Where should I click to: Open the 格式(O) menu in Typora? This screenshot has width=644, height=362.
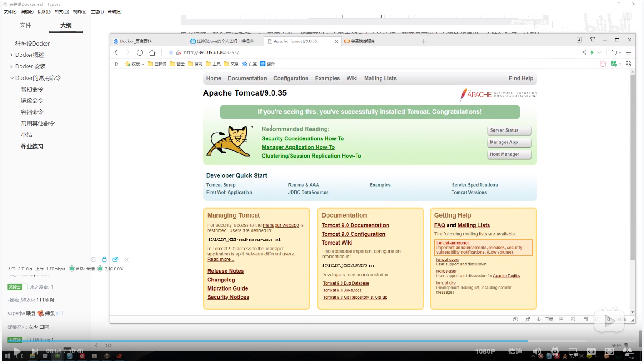click(62, 12)
